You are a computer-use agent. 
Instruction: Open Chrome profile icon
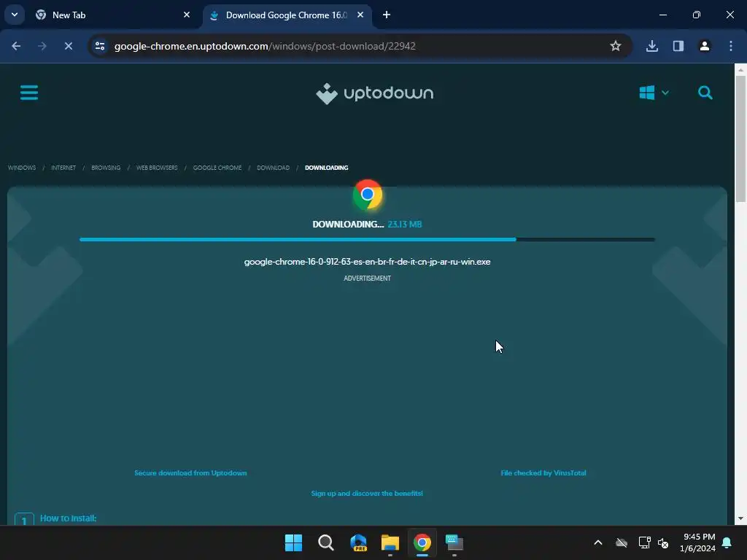[x=705, y=46]
